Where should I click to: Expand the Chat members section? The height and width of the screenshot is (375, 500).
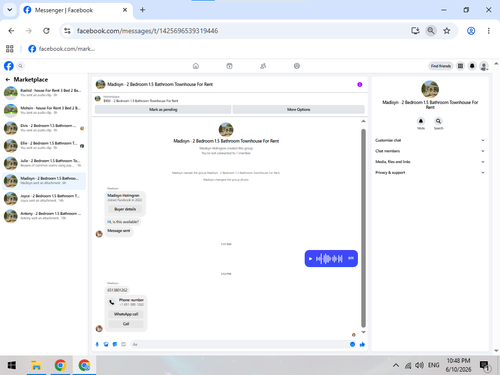430,151
